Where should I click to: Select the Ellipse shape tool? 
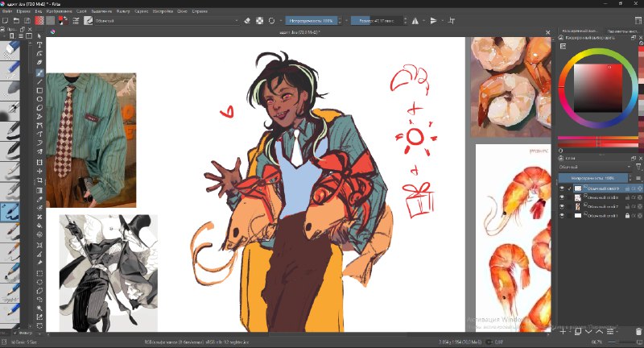tap(39, 99)
